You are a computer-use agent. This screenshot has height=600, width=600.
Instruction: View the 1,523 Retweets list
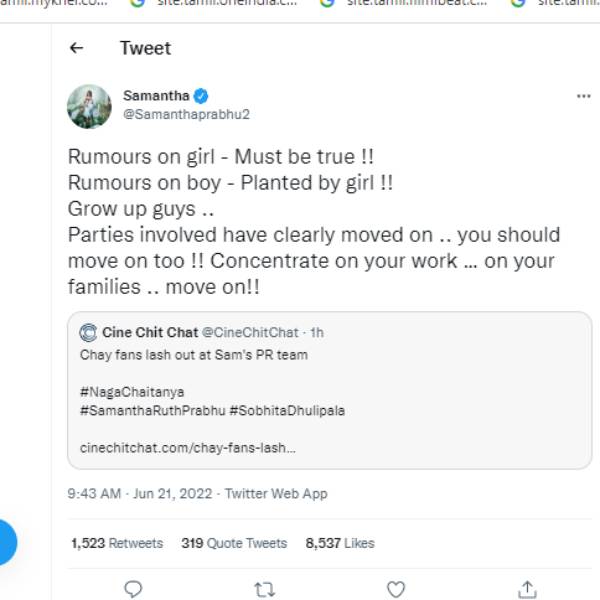tap(117, 543)
